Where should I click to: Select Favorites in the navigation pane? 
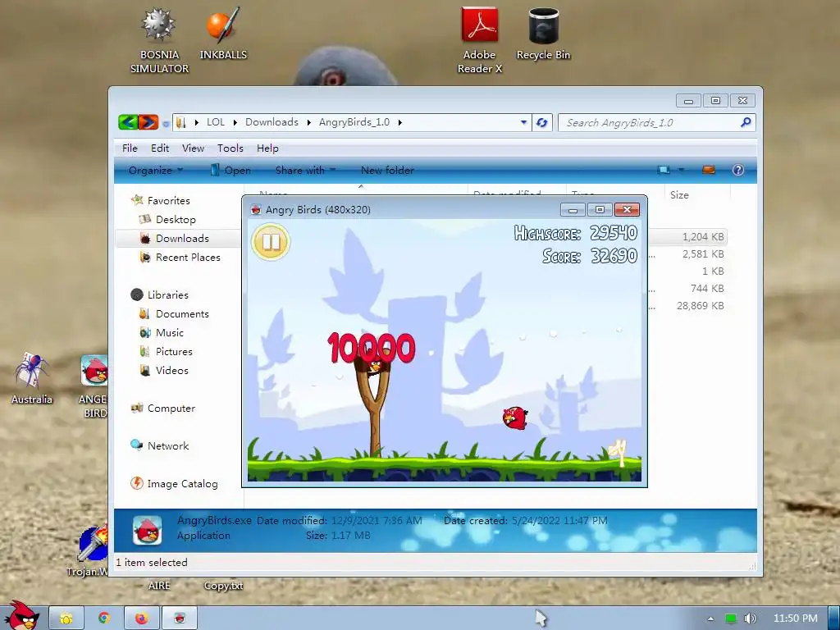click(168, 200)
